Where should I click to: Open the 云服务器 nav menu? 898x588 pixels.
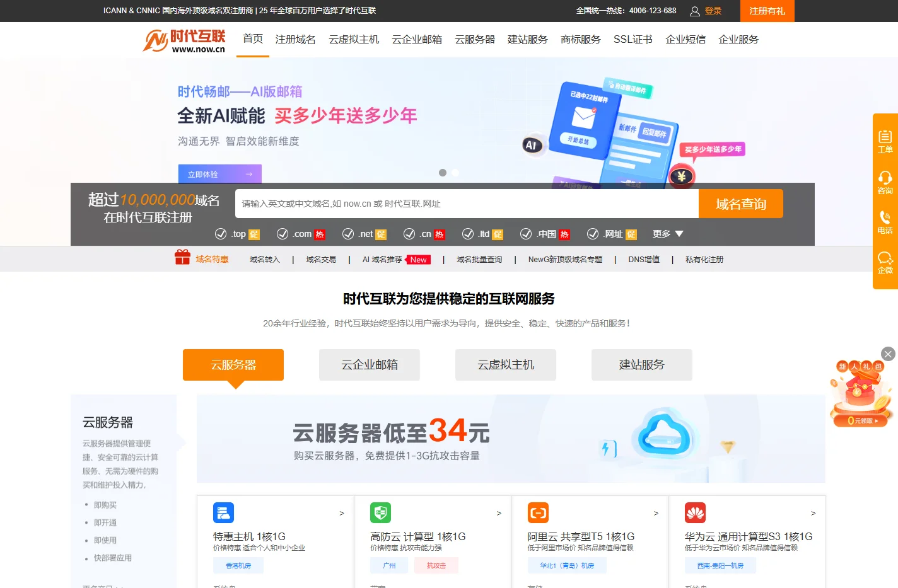pyautogui.click(x=475, y=39)
